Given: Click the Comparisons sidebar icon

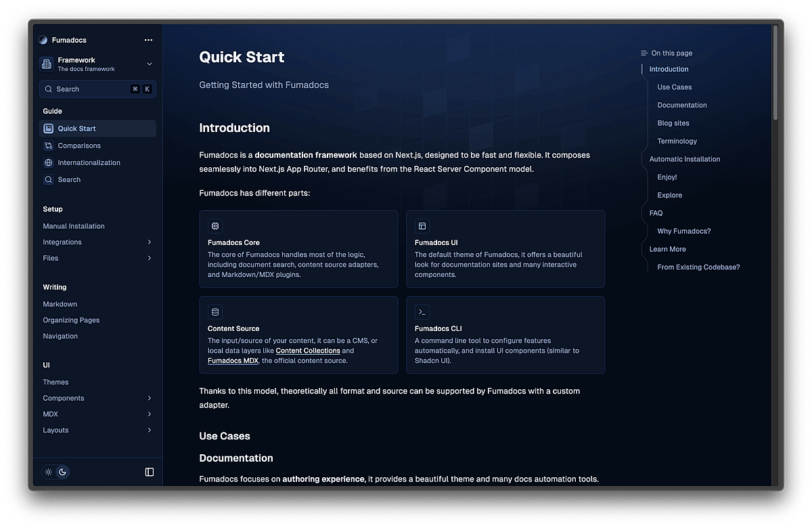Looking at the screenshot, I should point(48,146).
